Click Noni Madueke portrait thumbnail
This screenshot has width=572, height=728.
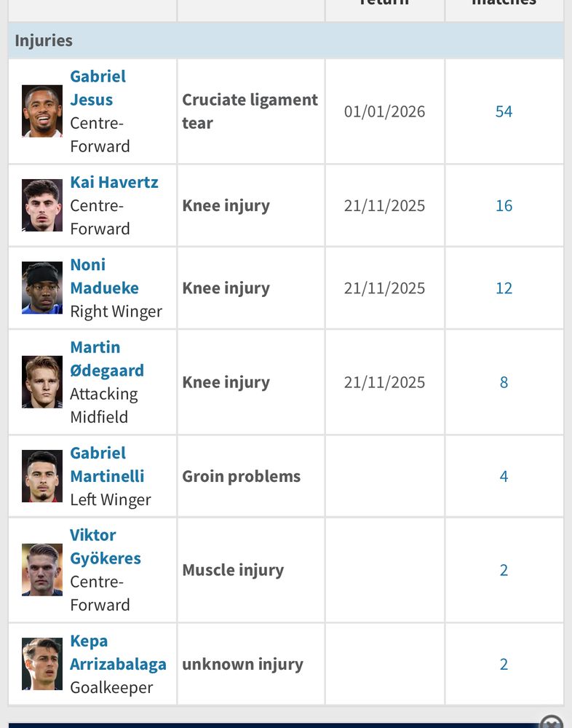click(x=42, y=288)
